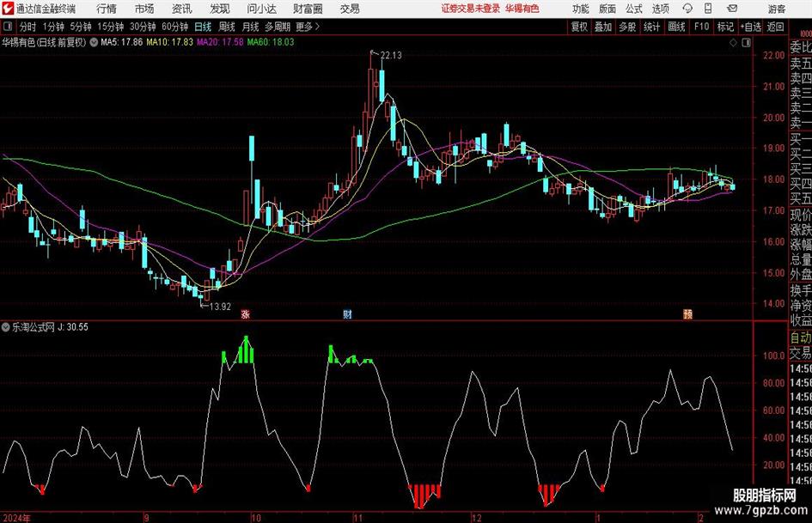Click the 13.92 low price label
The width and height of the screenshot is (812, 523).
pos(220,307)
